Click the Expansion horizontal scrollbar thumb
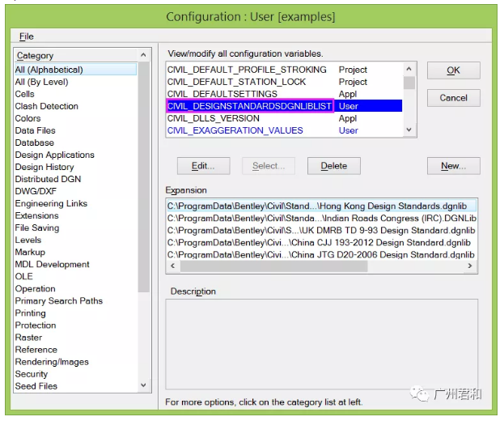The width and height of the screenshot is (504, 421). click(274, 266)
